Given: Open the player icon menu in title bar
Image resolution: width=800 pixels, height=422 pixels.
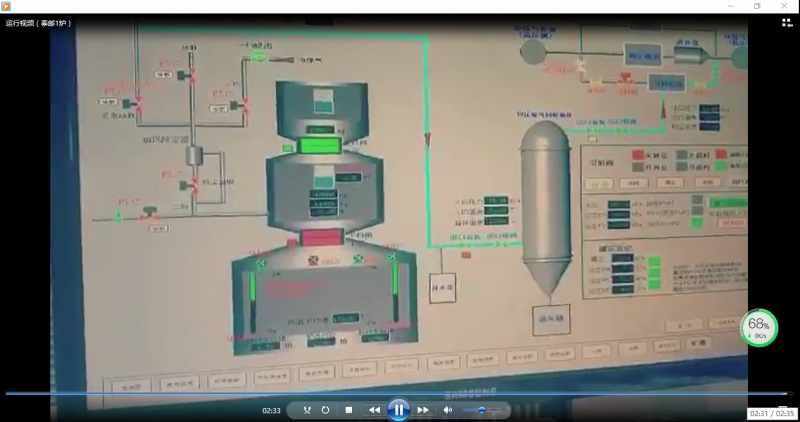Looking at the screenshot, I should tap(6, 6).
